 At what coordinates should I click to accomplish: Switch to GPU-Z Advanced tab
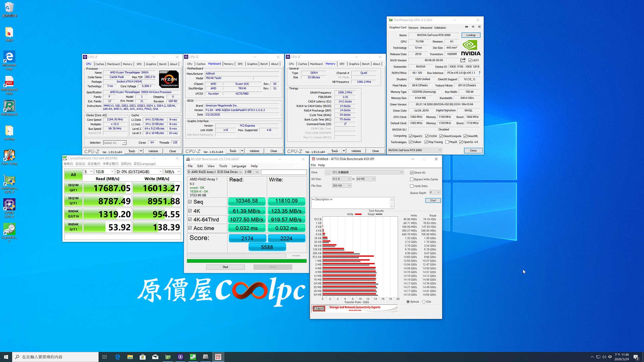[x=426, y=27]
